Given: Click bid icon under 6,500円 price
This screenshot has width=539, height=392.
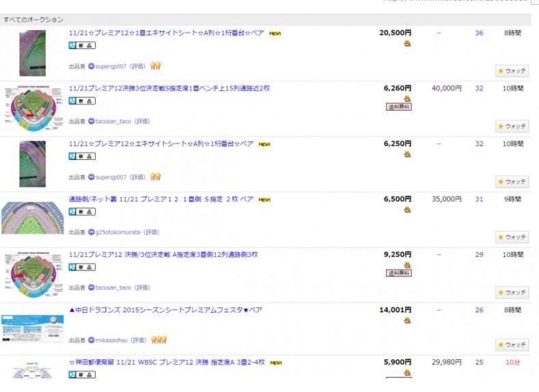Looking at the screenshot, I should pyautogui.click(x=407, y=210).
